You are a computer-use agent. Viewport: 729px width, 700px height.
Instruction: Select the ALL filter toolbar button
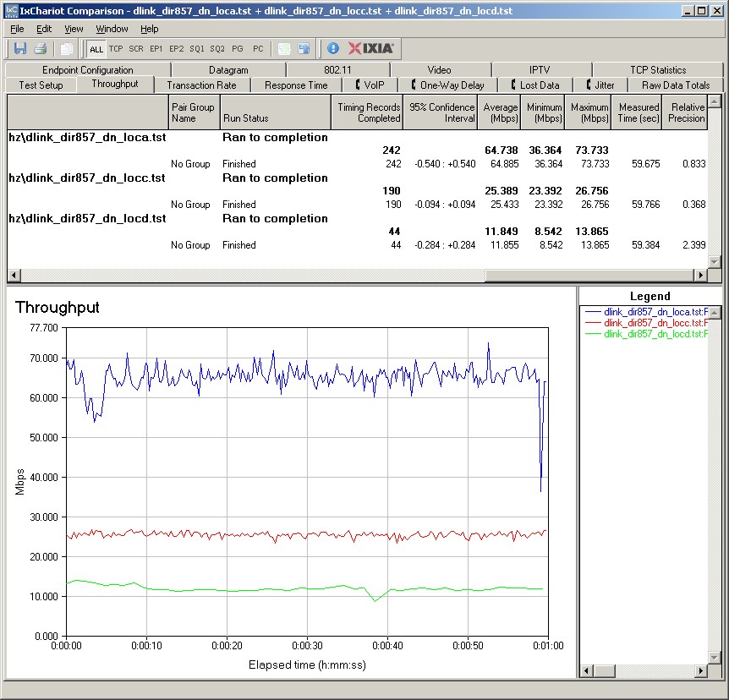pos(96,49)
